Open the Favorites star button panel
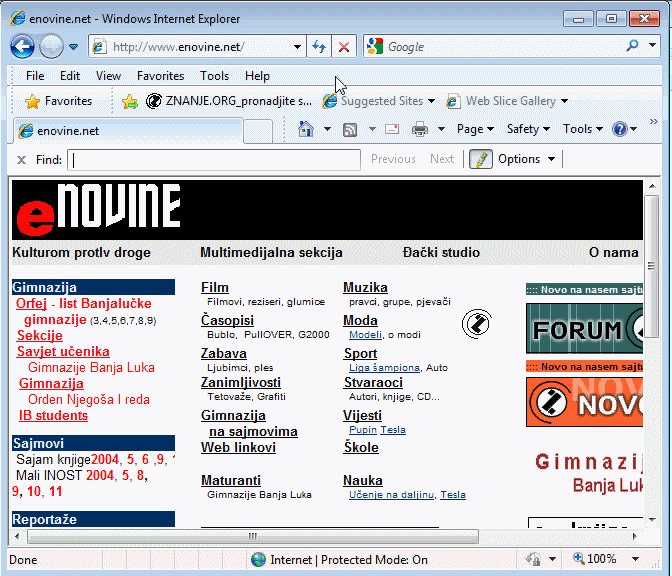Screen dimensions: 672x576 pyautogui.click(x=58, y=101)
